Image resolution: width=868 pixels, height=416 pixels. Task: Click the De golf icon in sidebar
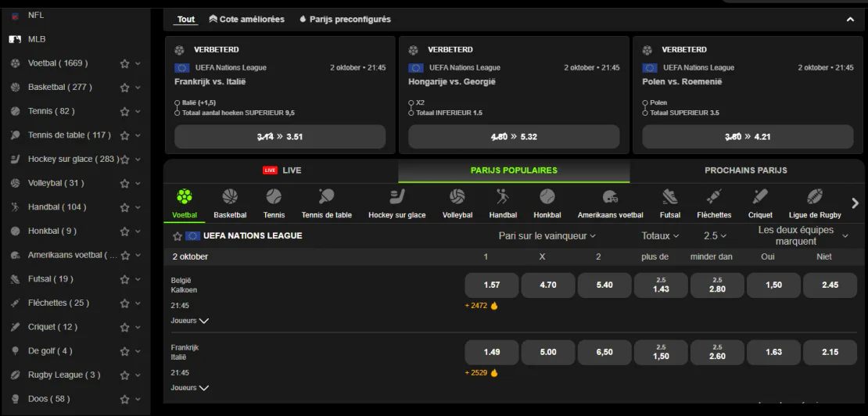[16, 351]
